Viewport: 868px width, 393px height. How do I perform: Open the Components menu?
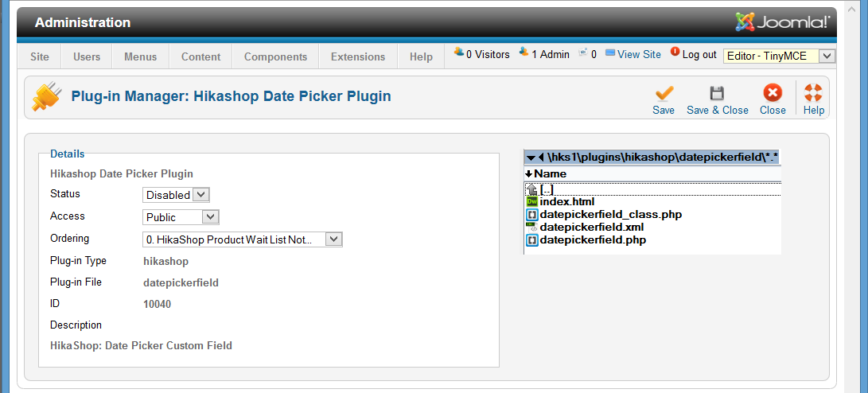(276, 56)
